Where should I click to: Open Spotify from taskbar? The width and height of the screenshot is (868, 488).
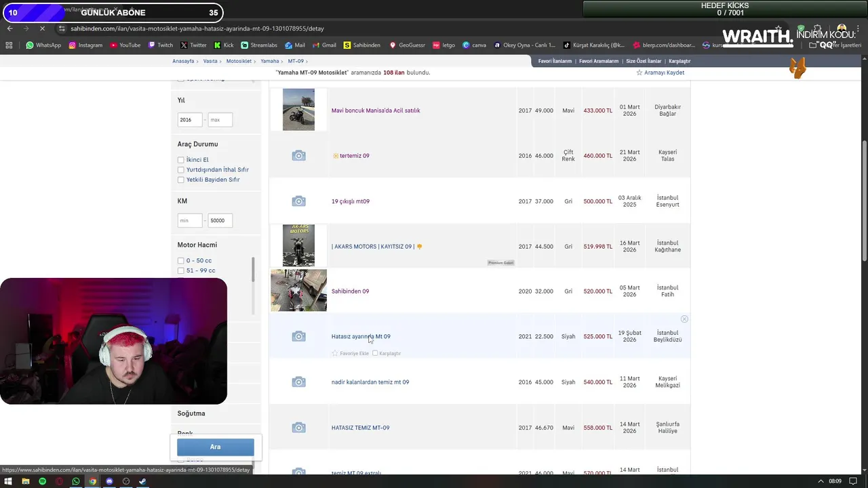[x=42, y=481]
